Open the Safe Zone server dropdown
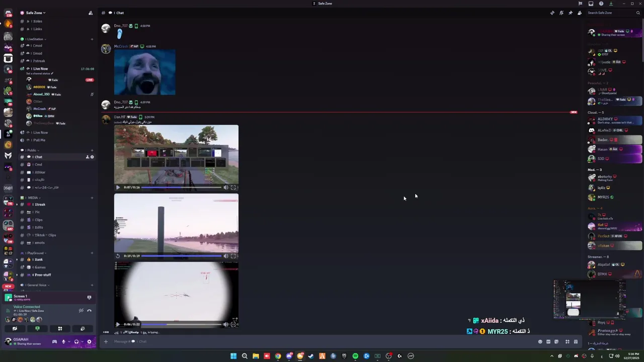This screenshot has width=644, height=362. pyautogui.click(x=35, y=13)
